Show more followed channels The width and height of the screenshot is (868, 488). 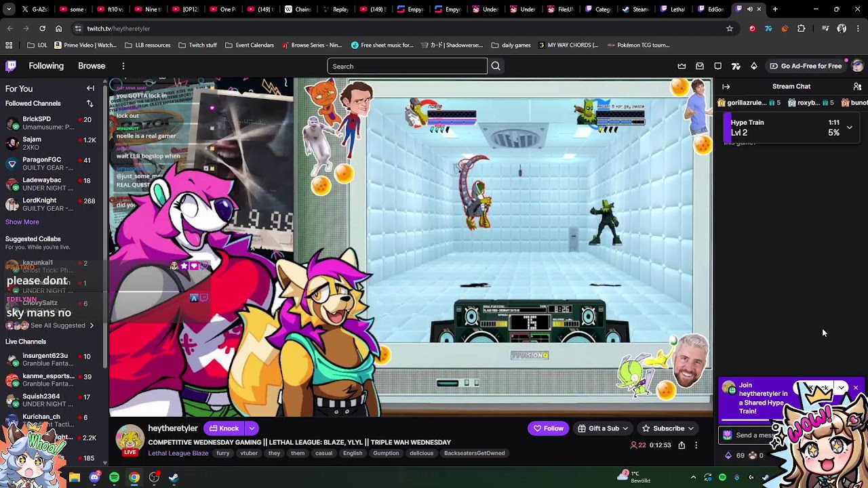coord(22,222)
